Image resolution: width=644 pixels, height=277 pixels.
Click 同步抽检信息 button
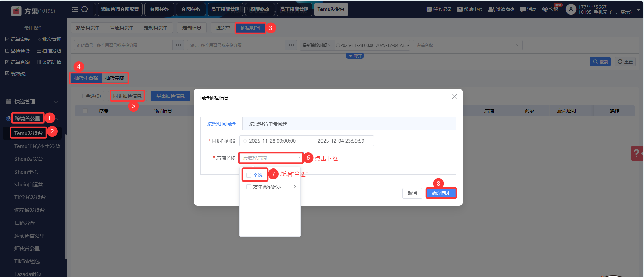pyautogui.click(x=128, y=96)
